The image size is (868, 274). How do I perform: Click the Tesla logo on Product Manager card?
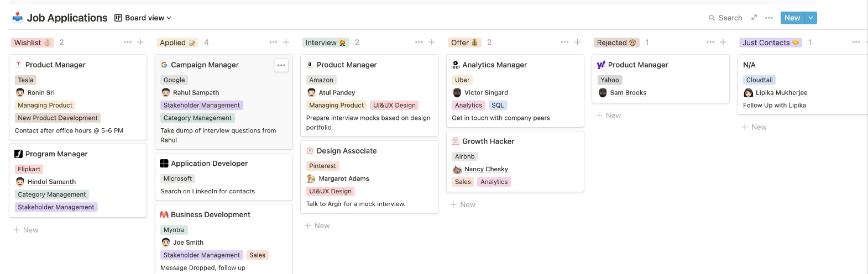pyautogui.click(x=18, y=65)
